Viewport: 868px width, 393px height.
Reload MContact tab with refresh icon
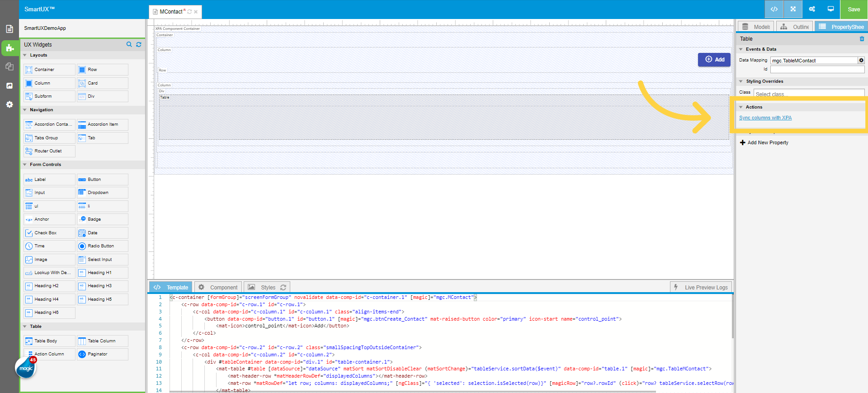click(x=189, y=12)
